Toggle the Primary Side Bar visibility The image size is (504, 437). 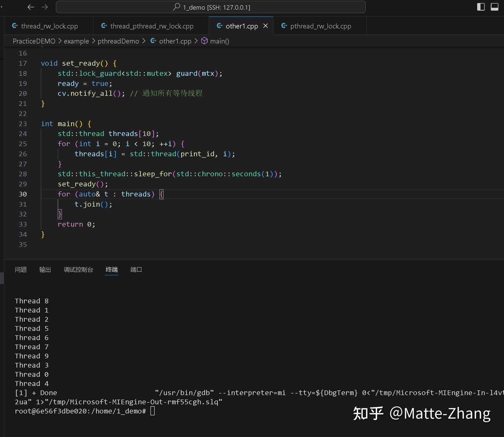coord(481,6)
